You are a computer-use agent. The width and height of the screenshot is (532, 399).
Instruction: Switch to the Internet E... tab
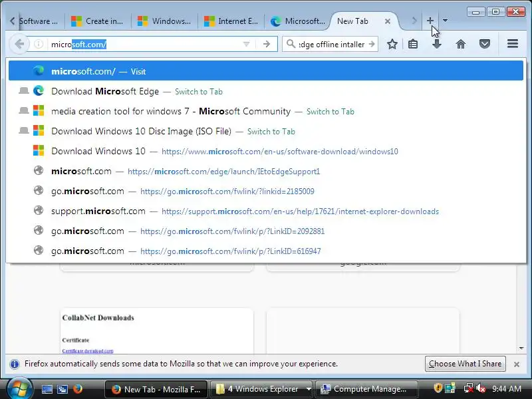[231, 21]
